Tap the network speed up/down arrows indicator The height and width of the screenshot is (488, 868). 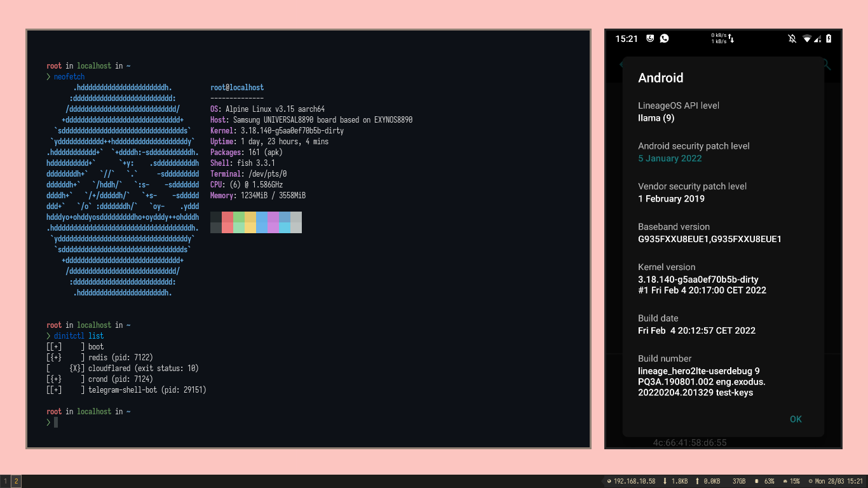point(731,39)
